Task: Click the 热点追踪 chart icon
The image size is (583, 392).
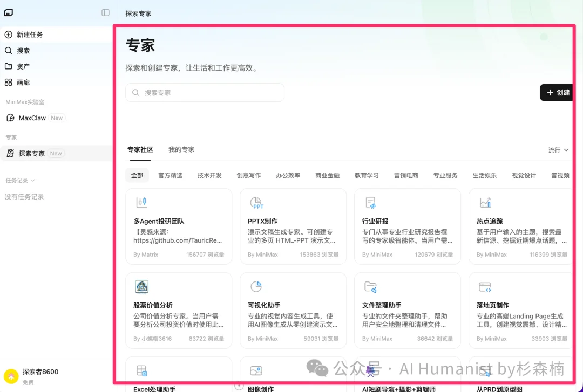Action: click(x=485, y=203)
